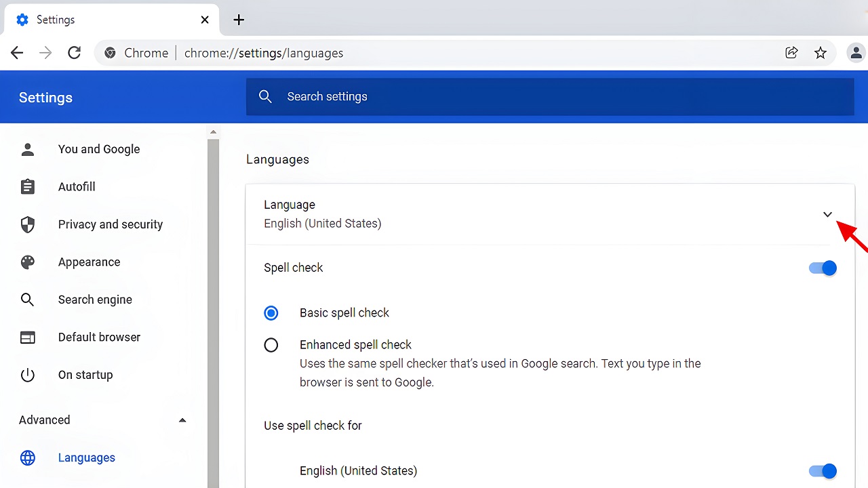Click the sidebar scrollbar thumb
868x488 pixels.
coord(214,313)
